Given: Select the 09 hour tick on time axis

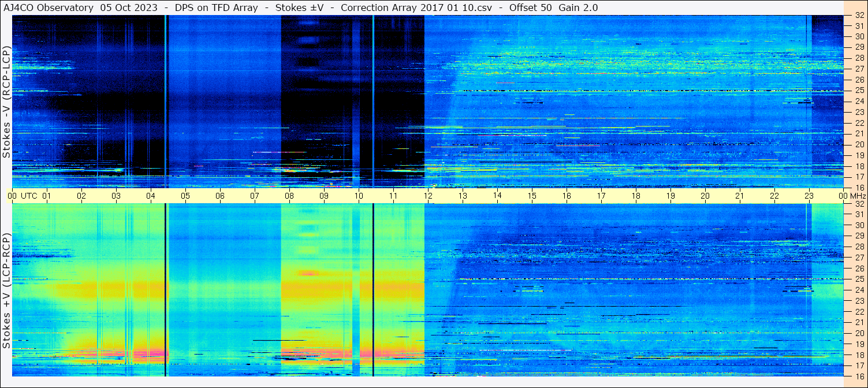Looking at the screenshot, I should tap(324, 196).
